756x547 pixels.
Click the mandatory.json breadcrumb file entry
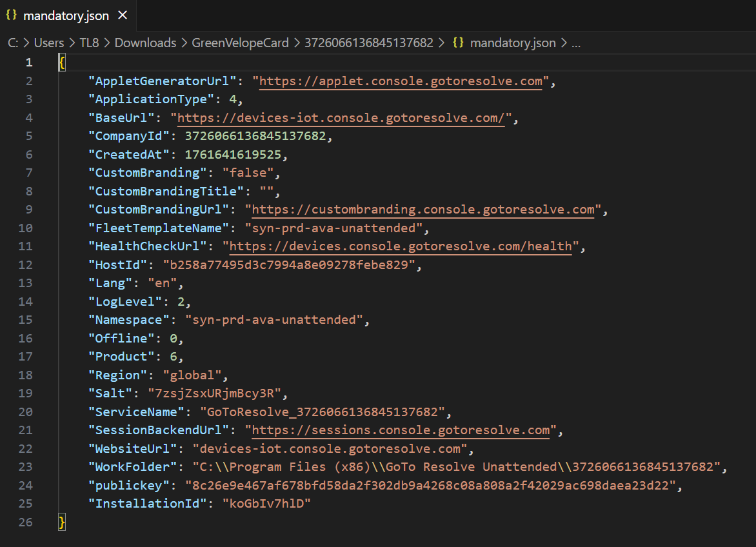513,43
